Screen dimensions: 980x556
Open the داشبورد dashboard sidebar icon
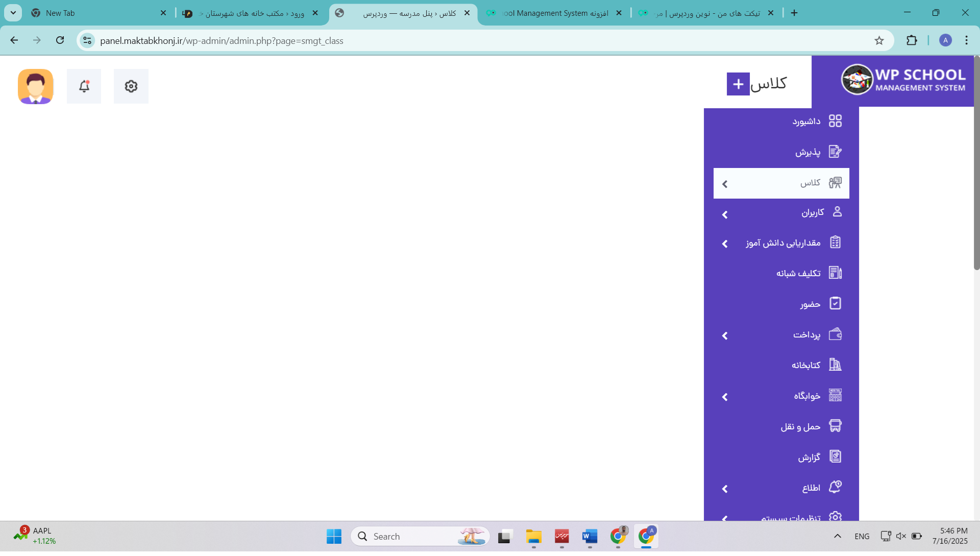(835, 121)
